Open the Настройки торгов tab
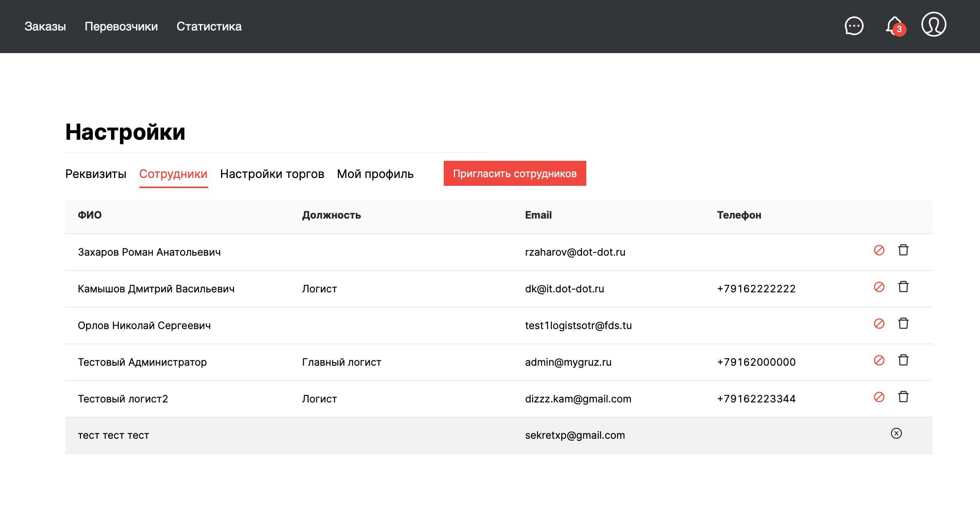 pyautogui.click(x=272, y=174)
